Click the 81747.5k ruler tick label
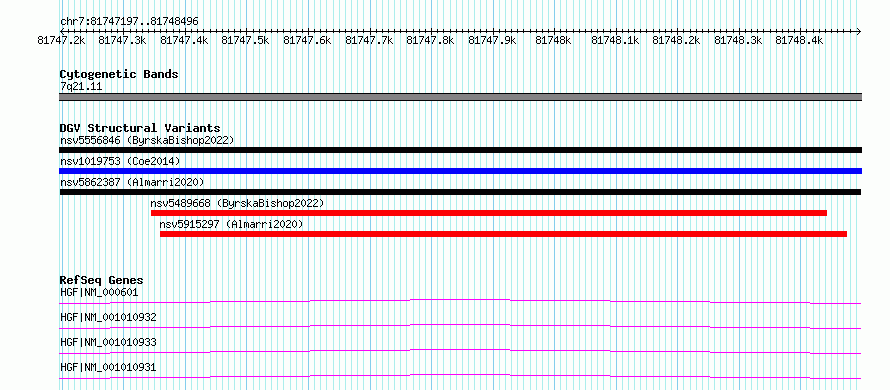The width and height of the screenshot is (890, 390). click(246, 40)
